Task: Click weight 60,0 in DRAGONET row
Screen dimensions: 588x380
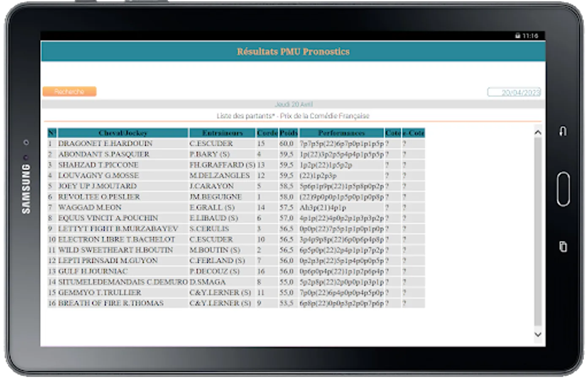Action: point(286,144)
